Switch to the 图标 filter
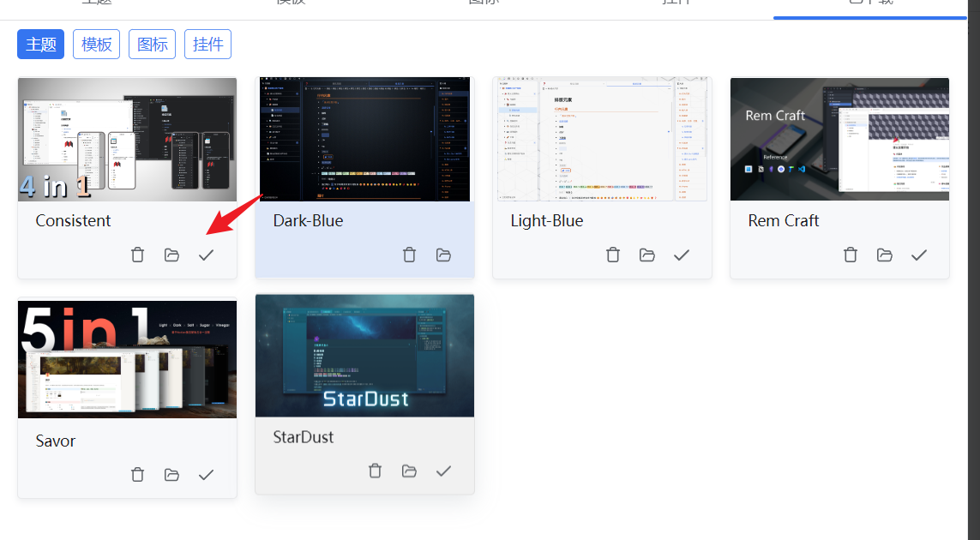Screen dimensions: 980x540 pyautogui.click(x=152, y=45)
